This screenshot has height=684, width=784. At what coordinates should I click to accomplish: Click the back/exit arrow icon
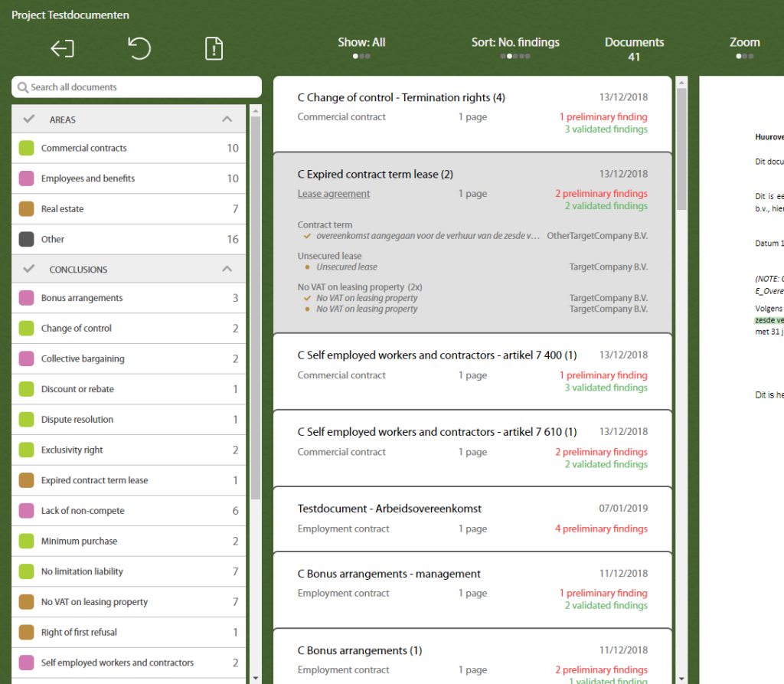pos(63,48)
